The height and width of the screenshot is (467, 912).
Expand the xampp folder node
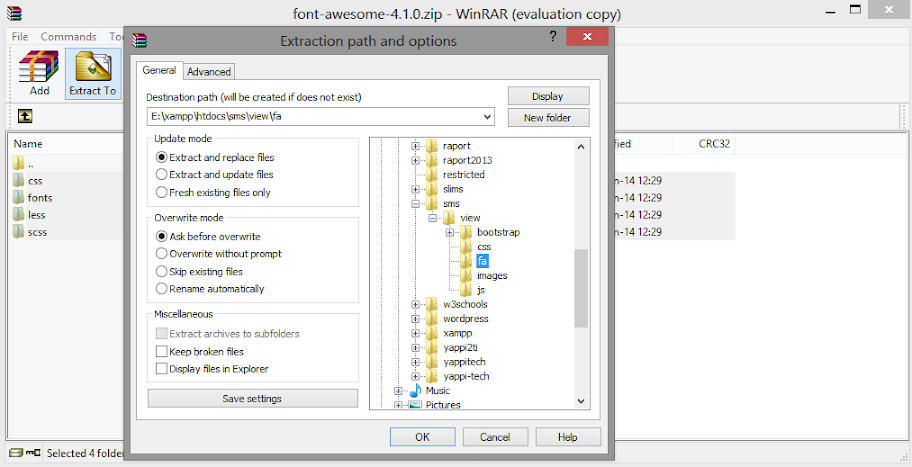coord(415,333)
